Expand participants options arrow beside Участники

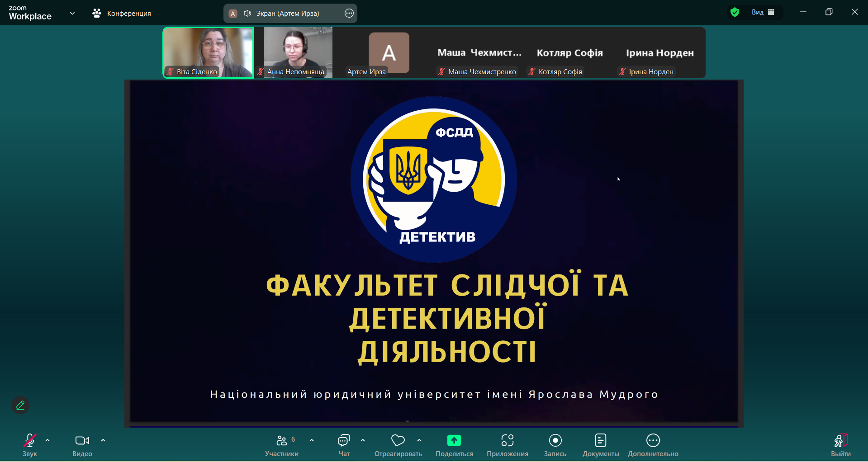312,440
